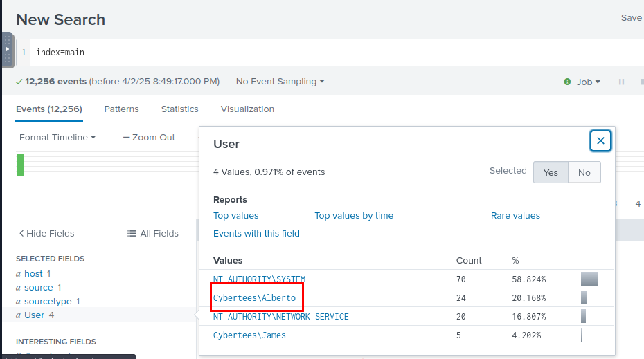Open the Top values report
The width and height of the screenshot is (644, 359).
[235, 216]
